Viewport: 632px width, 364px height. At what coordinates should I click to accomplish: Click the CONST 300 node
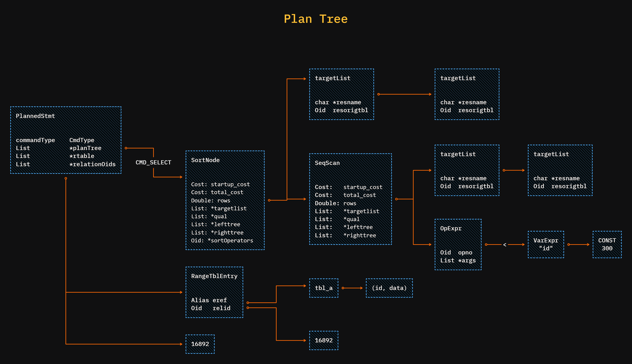pos(607,244)
